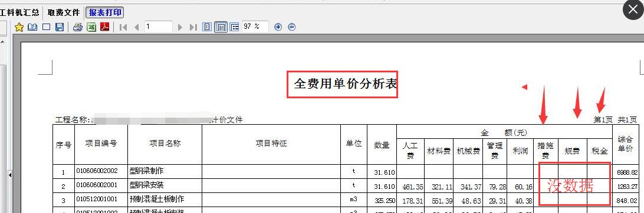Save report with the floppy disk icon
Viewport: 644px width, 213px height.
pos(60,27)
